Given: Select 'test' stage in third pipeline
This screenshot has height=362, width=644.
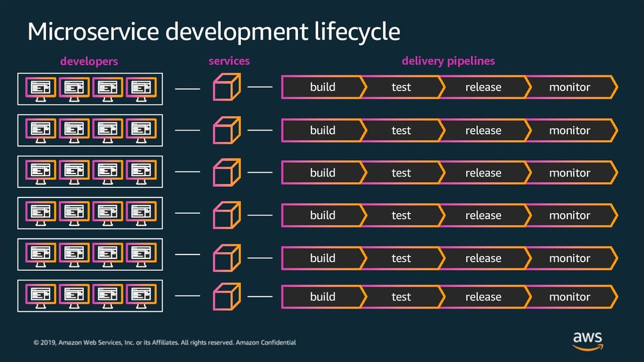Looking at the screenshot, I should point(401,172).
